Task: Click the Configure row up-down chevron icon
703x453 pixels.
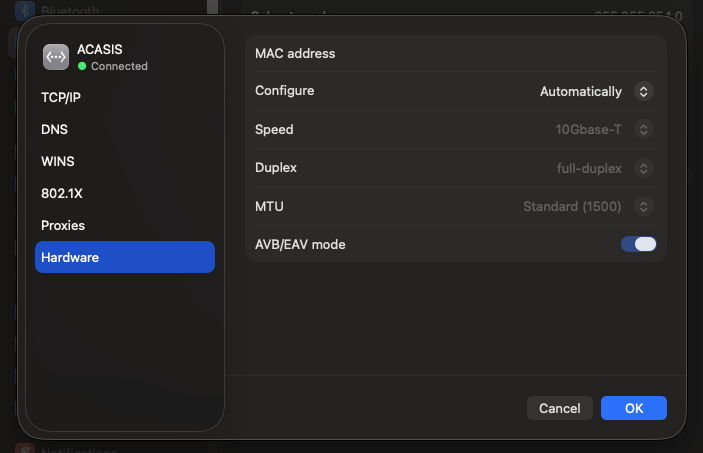Action: [x=644, y=91]
